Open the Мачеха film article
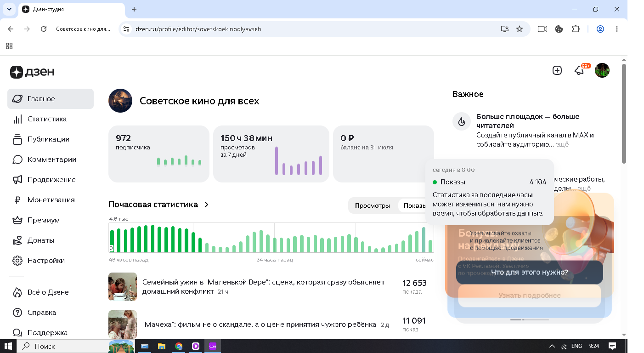Image resolution: width=644 pixels, height=353 pixels. [x=260, y=325]
